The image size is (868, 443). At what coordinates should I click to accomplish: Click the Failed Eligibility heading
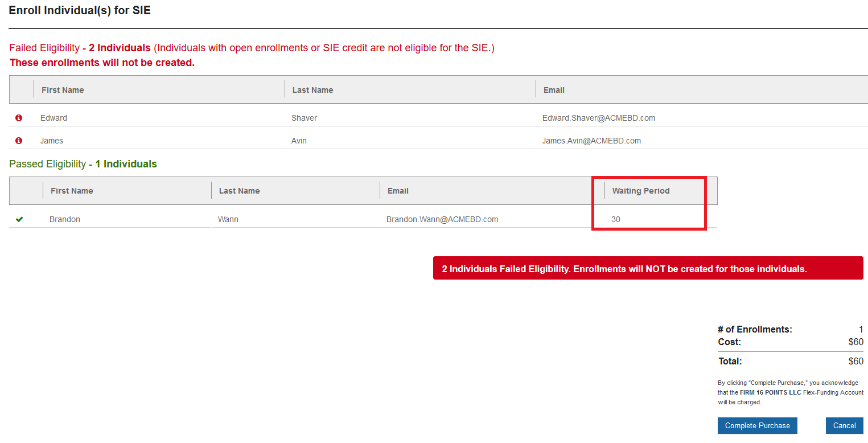tap(46, 47)
